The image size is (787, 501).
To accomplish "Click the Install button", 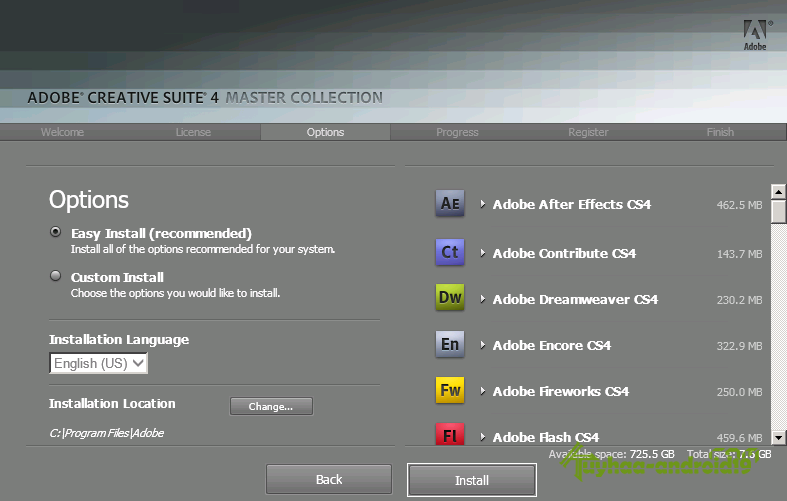I will (472, 480).
